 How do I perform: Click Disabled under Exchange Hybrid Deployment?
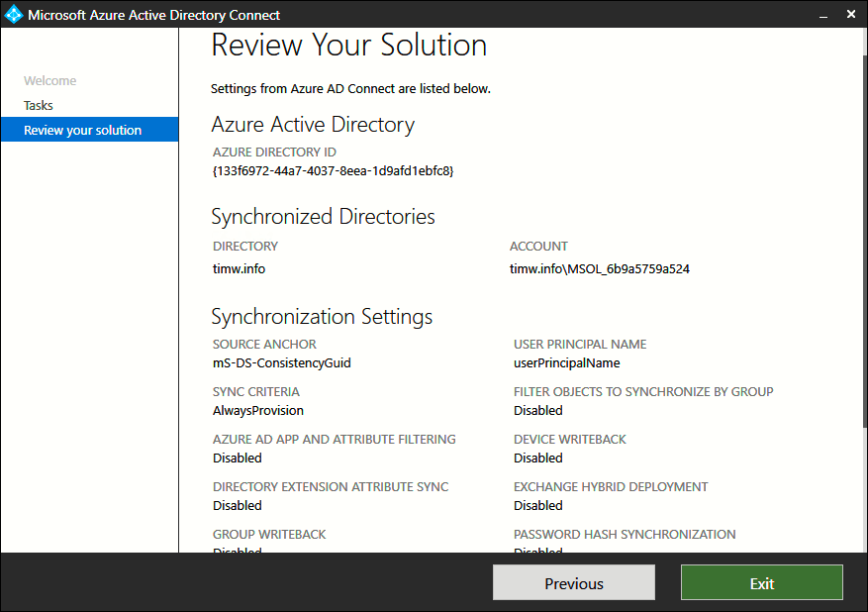click(537, 505)
